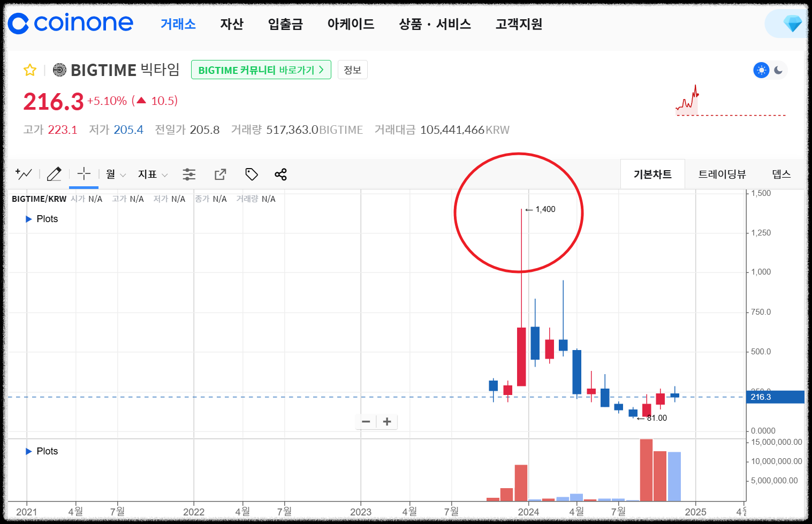Click the tallest red volume bar
Screen dimensions: 812x524
click(x=646, y=470)
